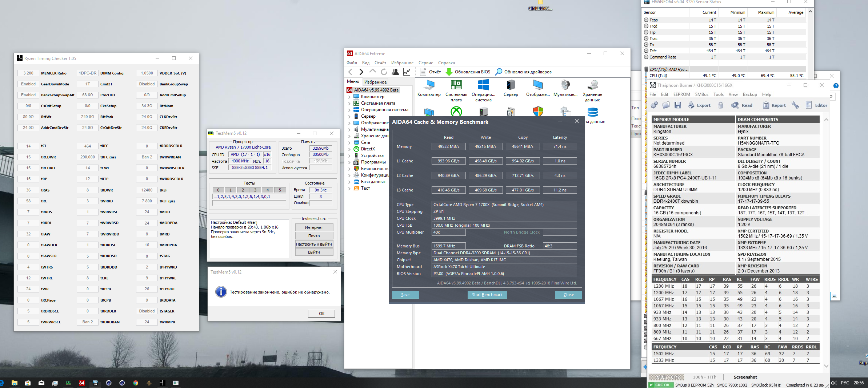Click the forward arrow in AIDA64 toolbar
Viewport: 868px width, 388px height.
pyautogui.click(x=361, y=72)
